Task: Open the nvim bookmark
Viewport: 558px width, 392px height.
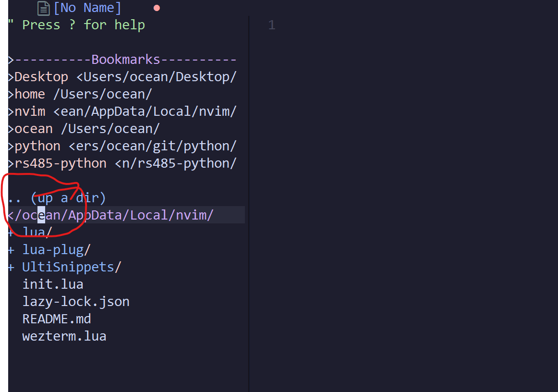Action: [122, 111]
